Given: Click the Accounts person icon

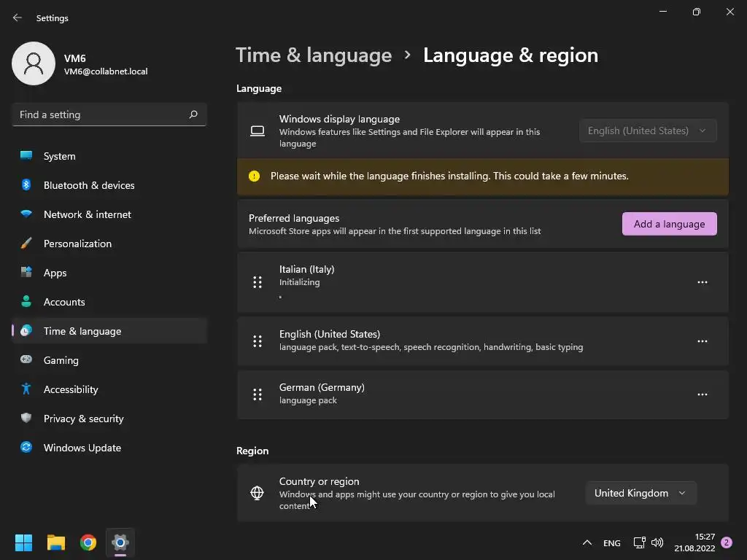Looking at the screenshot, I should (26, 301).
